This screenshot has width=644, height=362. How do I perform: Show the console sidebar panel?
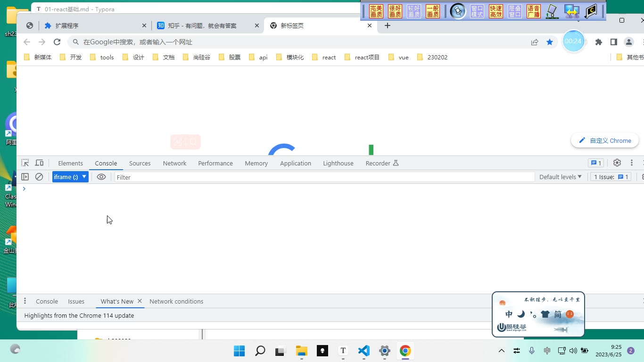point(25,177)
